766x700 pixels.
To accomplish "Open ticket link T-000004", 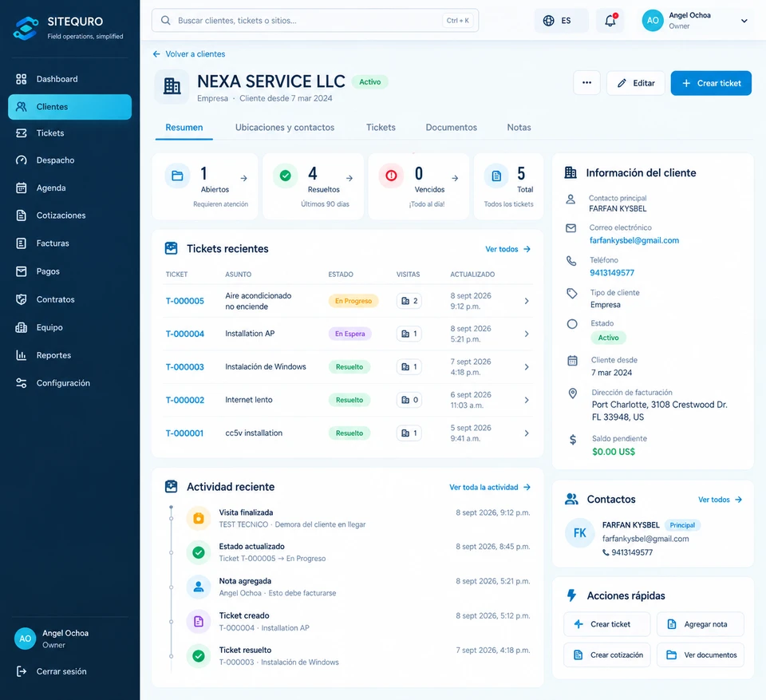I will [184, 334].
